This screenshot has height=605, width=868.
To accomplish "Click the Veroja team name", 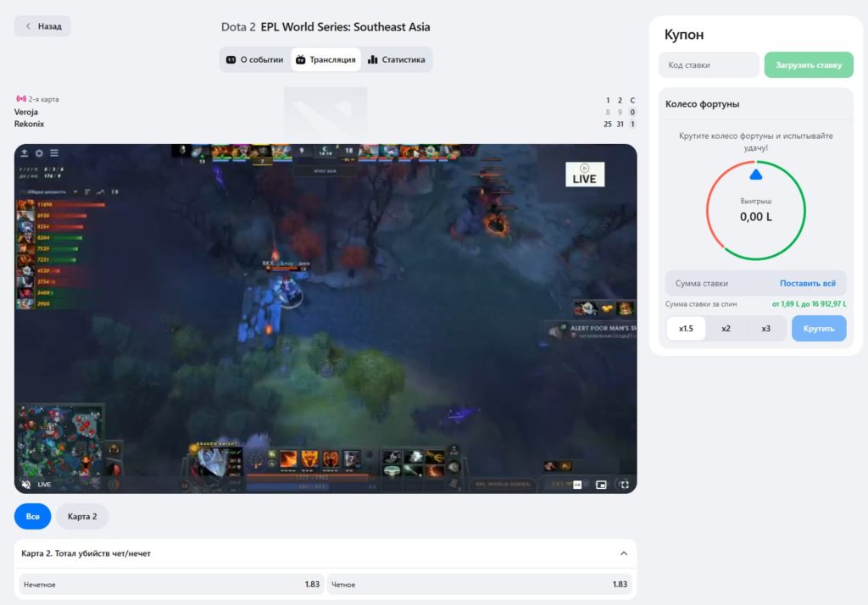I will (x=26, y=112).
